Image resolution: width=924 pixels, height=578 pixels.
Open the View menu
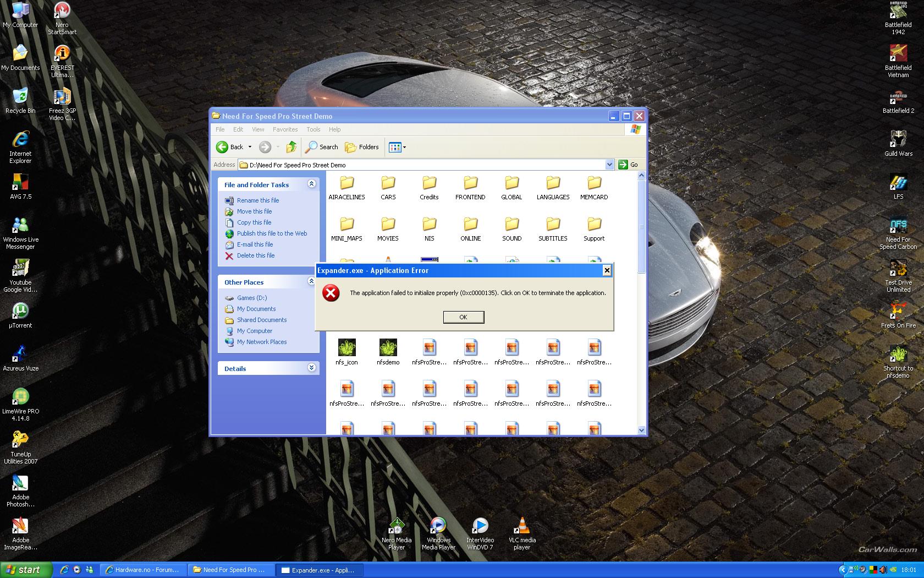[258, 129]
